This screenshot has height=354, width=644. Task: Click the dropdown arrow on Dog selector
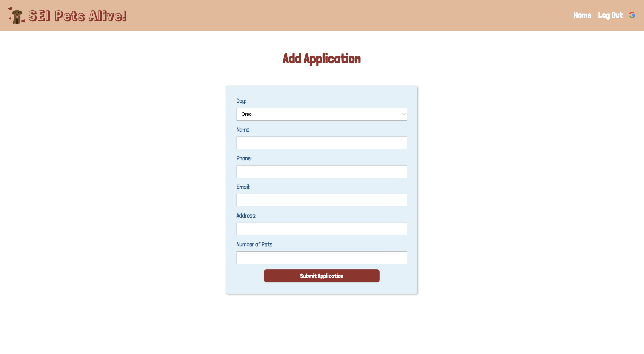click(402, 114)
